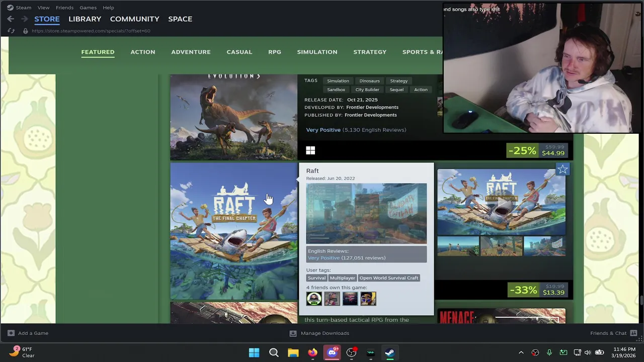
Task: Click the -33% $13.39 Raft price
Action: pos(537,290)
